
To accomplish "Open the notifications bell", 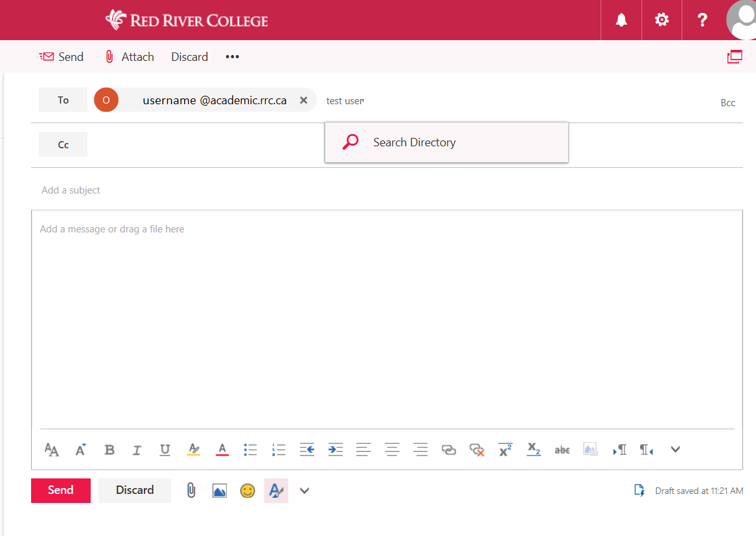I will click(621, 19).
